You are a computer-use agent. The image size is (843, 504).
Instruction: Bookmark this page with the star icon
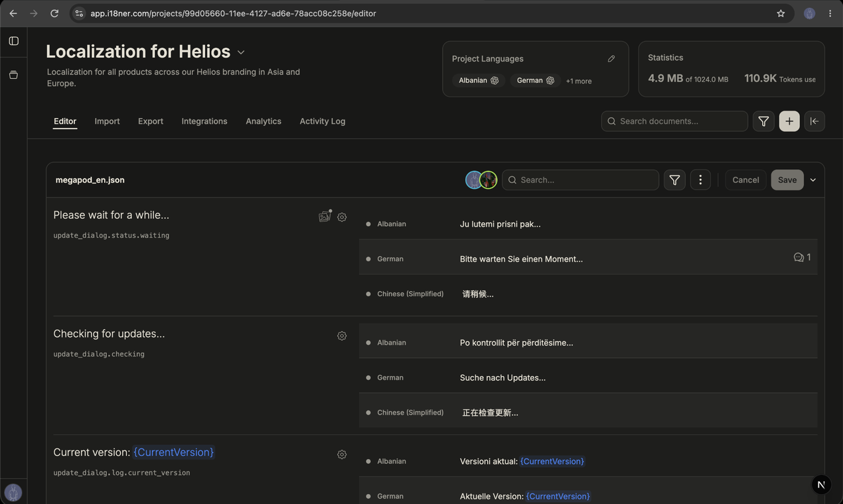[781, 13]
